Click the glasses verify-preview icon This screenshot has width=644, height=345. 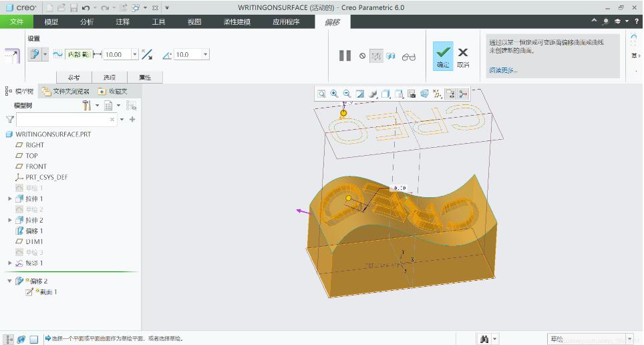click(409, 57)
